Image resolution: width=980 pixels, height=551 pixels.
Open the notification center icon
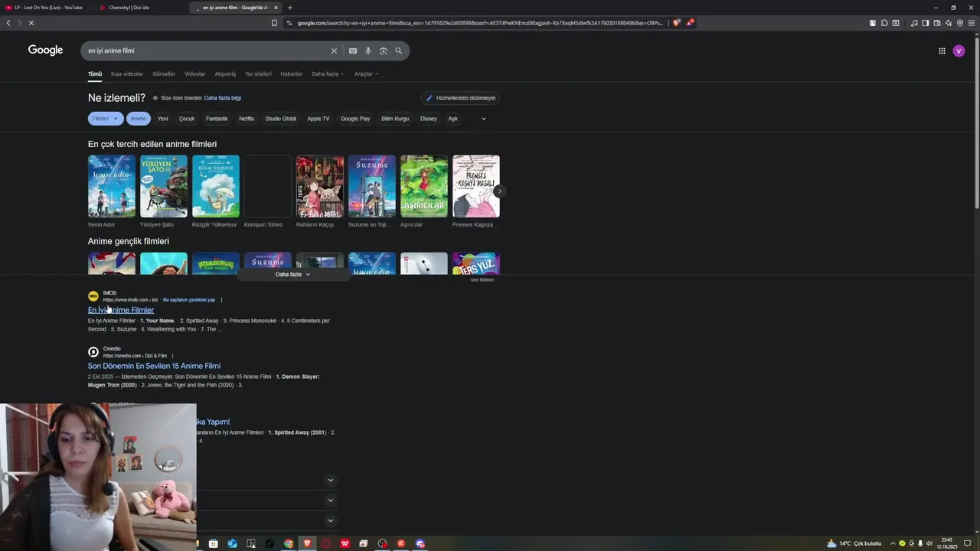[x=967, y=543]
